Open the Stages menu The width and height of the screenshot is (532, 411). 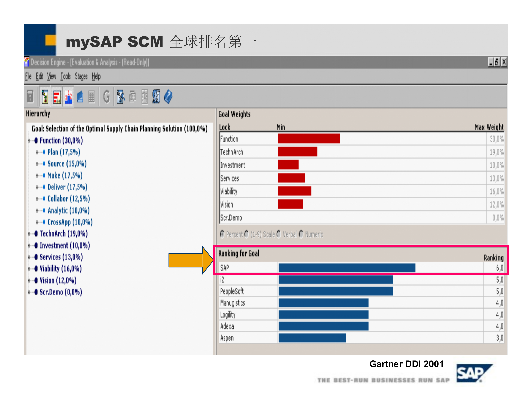click(81, 76)
